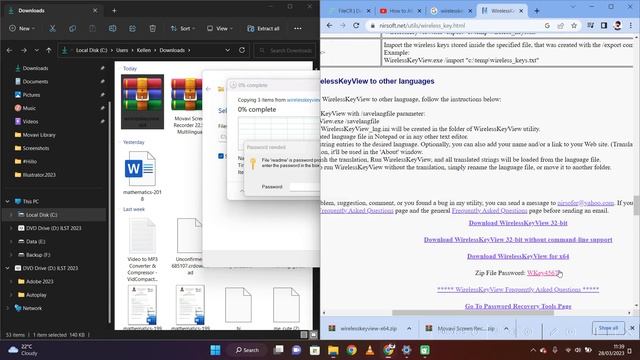
Task: Click Chrome's back arrow button
Action: [x=329, y=25]
